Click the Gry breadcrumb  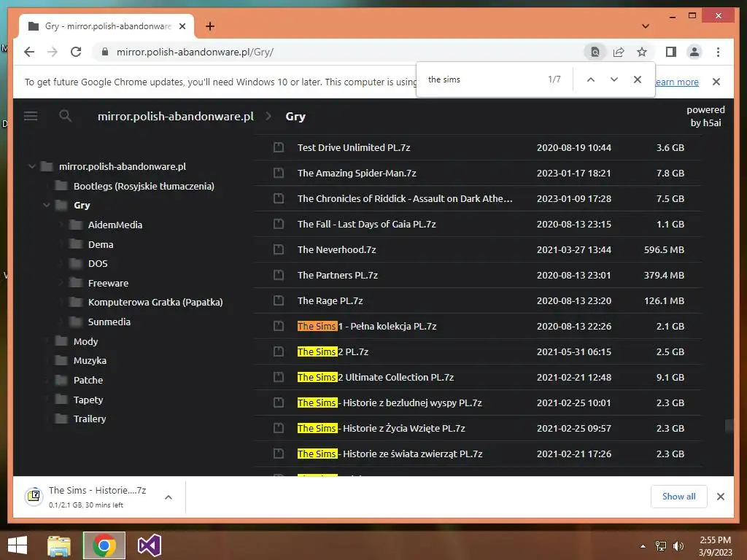[x=295, y=117]
